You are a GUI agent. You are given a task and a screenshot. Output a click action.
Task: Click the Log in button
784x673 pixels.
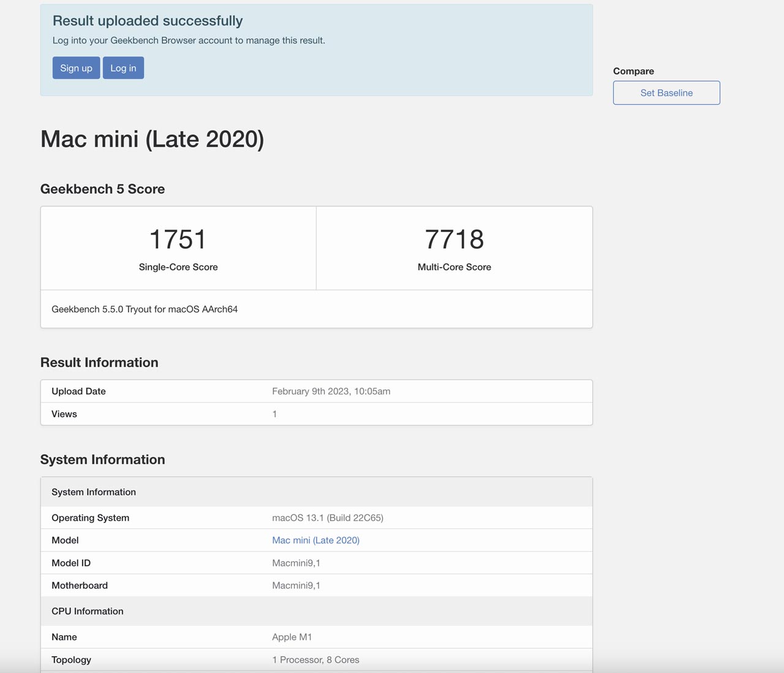tap(123, 68)
